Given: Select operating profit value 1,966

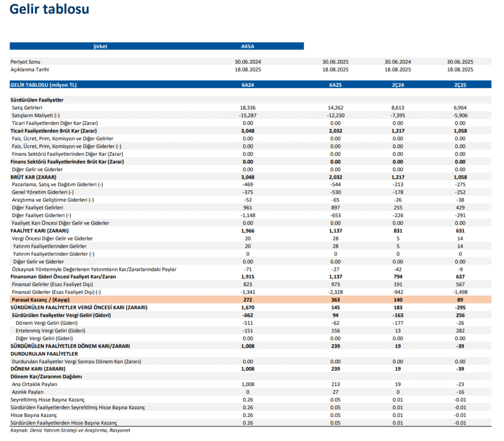Looking at the screenshot, I should (x=248, y=231).
